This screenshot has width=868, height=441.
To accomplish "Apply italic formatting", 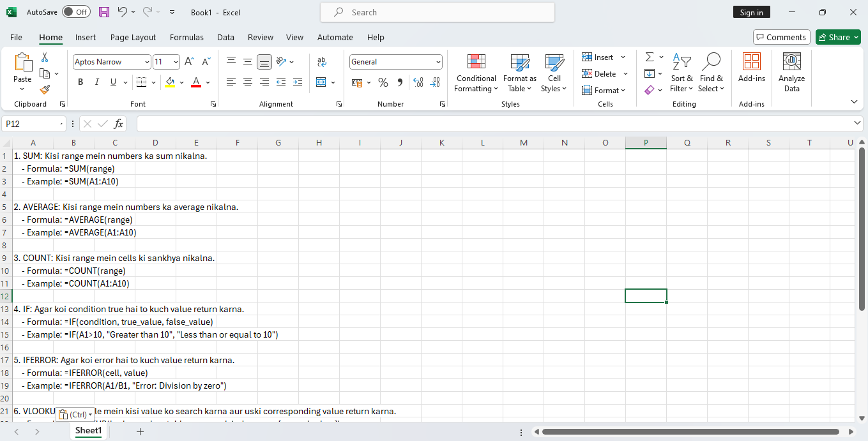I will 96,82.
